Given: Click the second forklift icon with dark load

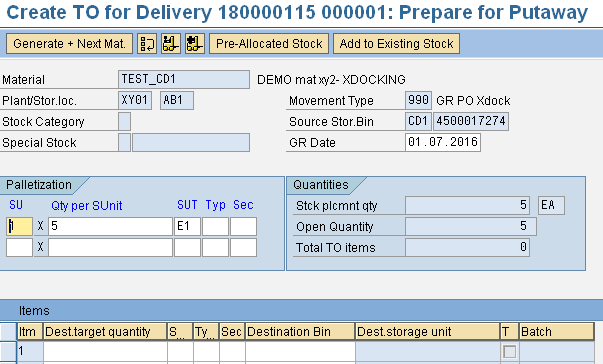Looking at the screenshot, I should (195, 43).
